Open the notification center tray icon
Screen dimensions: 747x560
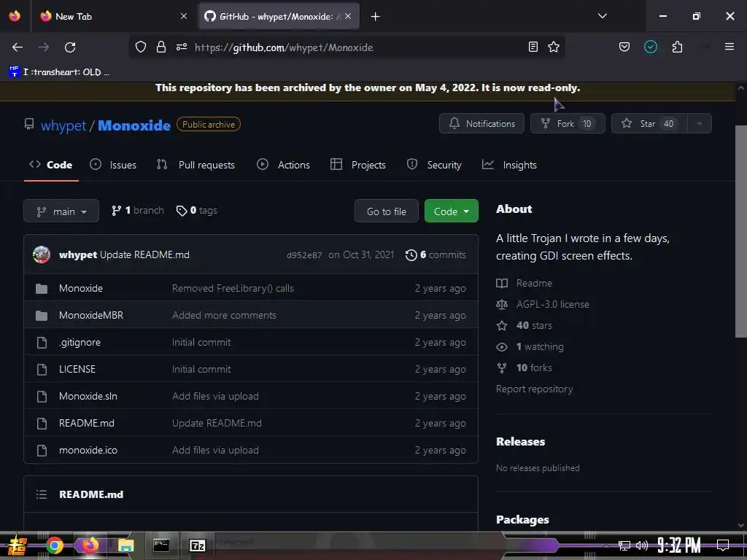[x=723, y=545]
